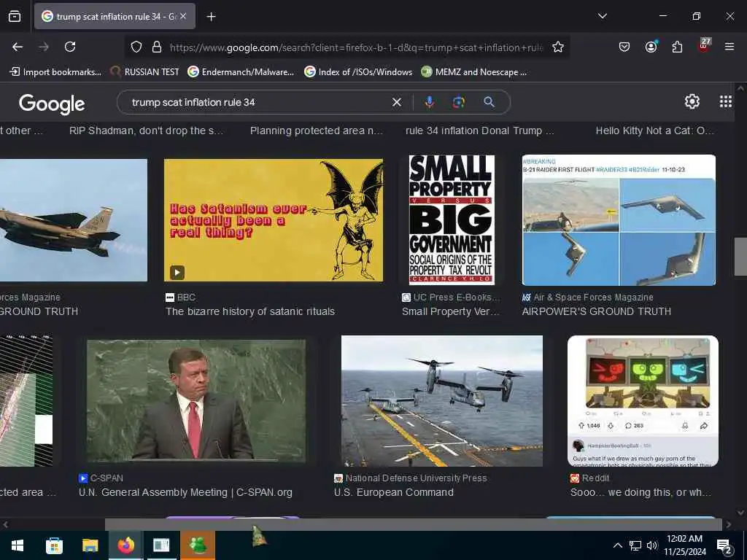Open the Windows Start menu
The image size is (747, 560).
coord(18,545)
